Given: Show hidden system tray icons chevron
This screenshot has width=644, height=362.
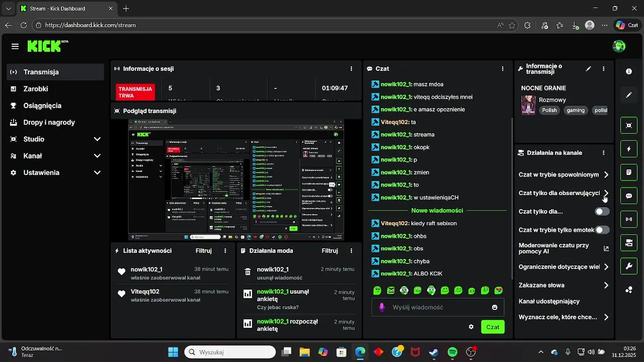Looking at the screenshot, I should (541, 352).
